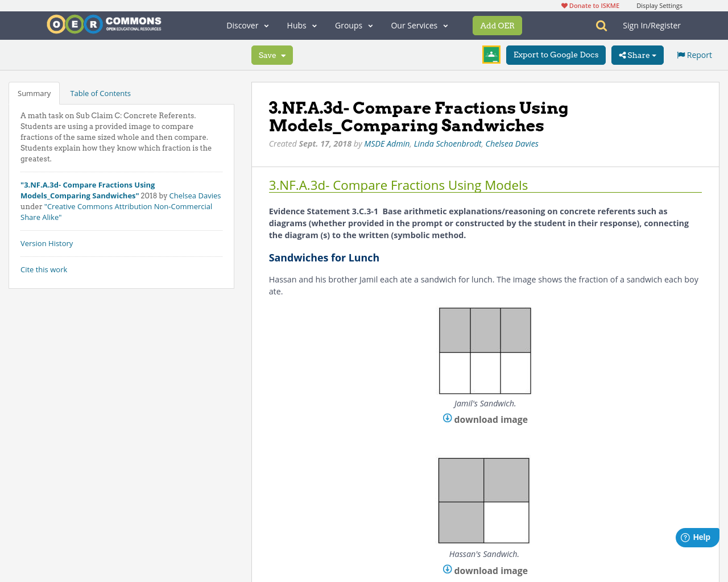Select the Summary tab
This screenshot has width=728, height=582.
[34, 92]
